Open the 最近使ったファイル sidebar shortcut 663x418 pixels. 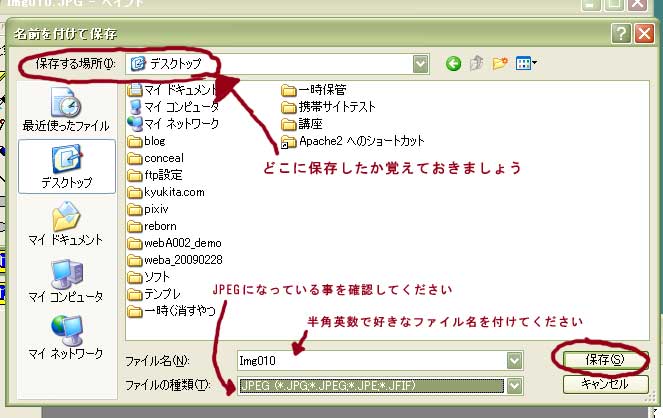coord(66,110)
